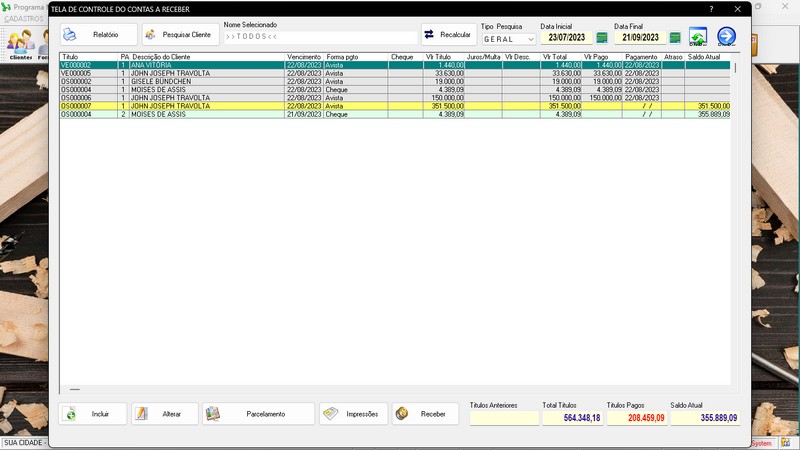The width and height of the screenshot is (800, 450).
Task: Click the Alterar button
Action: point(164,414)
